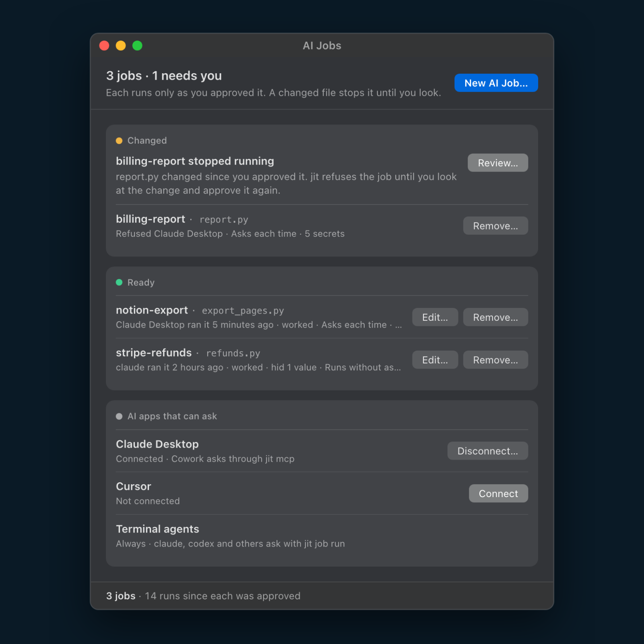Click the orange Changed status dot

pyautogui.click(x=119, y=141)
